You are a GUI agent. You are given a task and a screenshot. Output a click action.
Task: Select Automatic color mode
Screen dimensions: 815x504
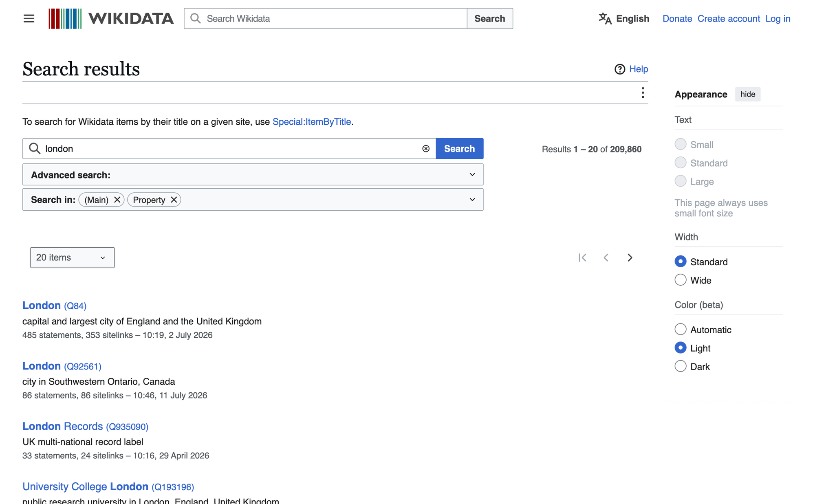point(681,329)
